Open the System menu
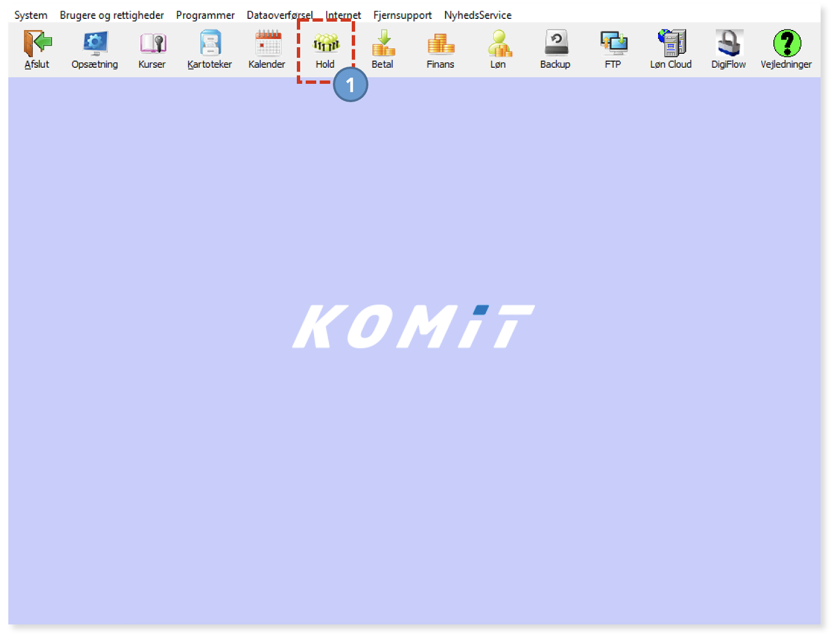This screenshot has height=635, width=840. (x=31, y=15)
